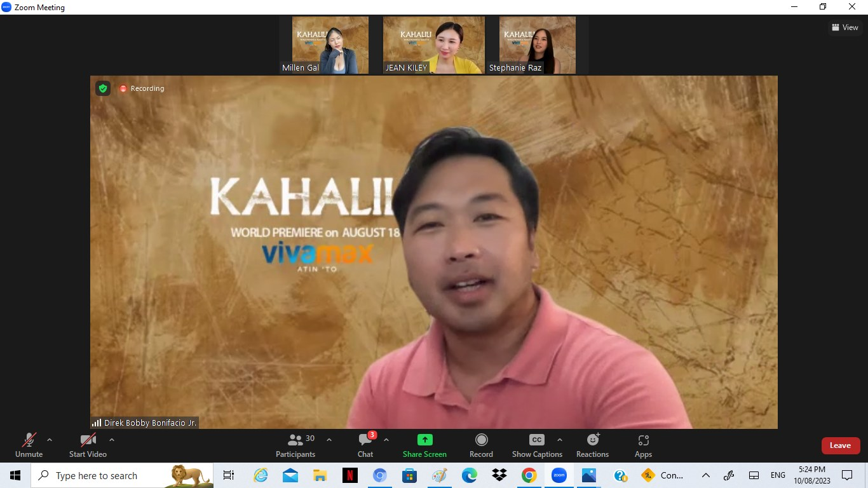Expand chat options arrow beside Chat
868x488 pixels.
tap(386, 440)
